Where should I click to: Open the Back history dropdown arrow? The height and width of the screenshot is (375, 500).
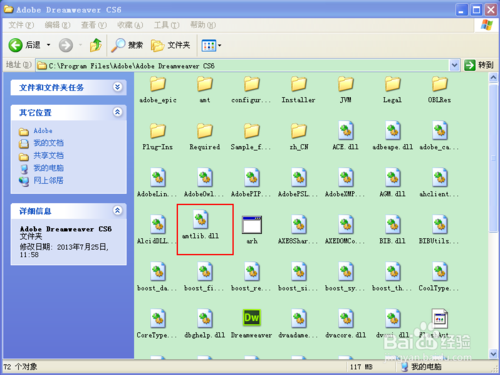49,45
